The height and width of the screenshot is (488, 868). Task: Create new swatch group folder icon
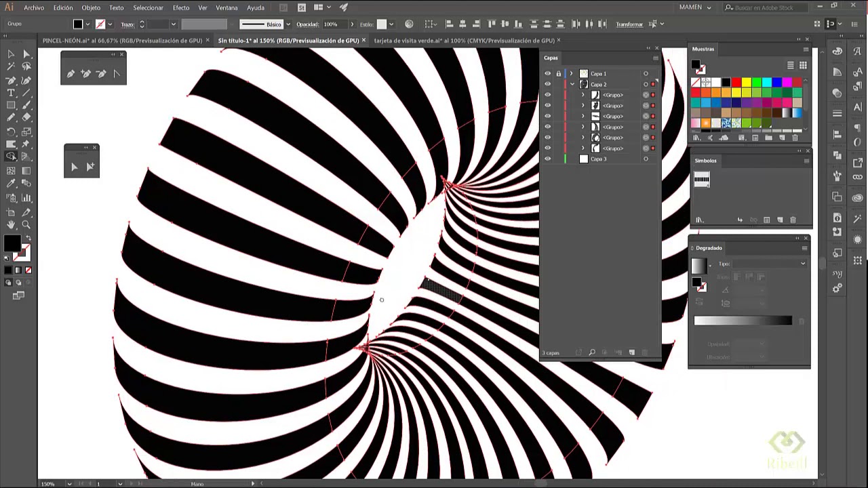pos(768,138)
